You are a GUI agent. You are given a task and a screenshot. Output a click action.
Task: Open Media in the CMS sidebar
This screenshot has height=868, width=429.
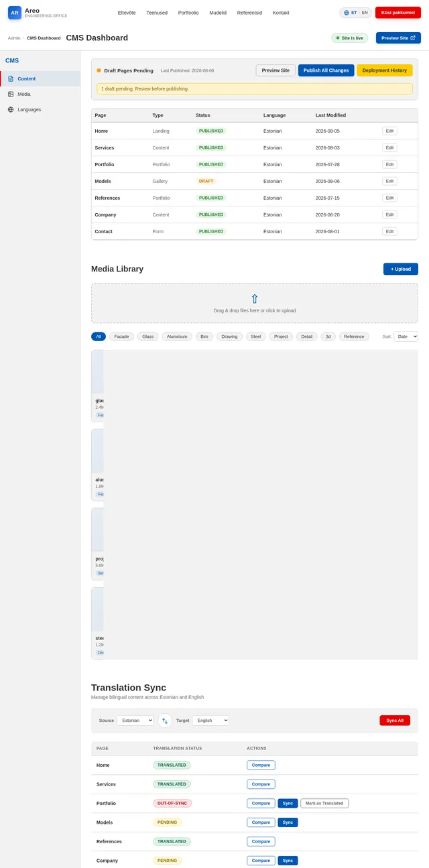coord(40,94)
